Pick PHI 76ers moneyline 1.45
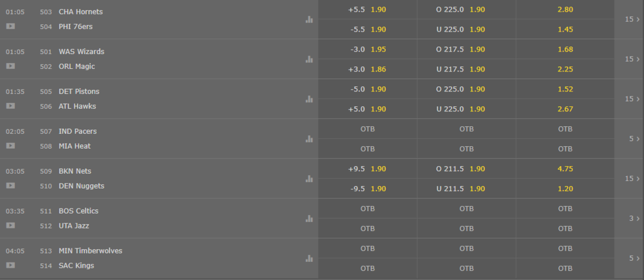This screenshot has height=280, width=644. coord(565,29)
